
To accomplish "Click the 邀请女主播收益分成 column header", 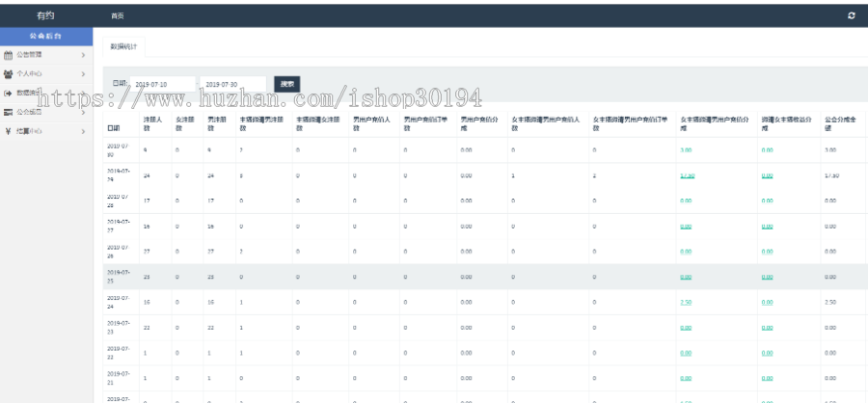I will (787, 123).
